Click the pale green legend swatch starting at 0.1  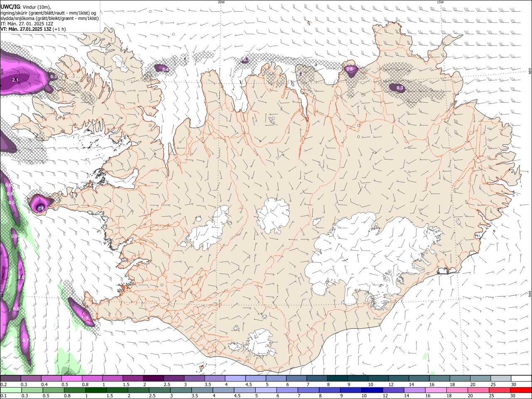tap(10, 390)
